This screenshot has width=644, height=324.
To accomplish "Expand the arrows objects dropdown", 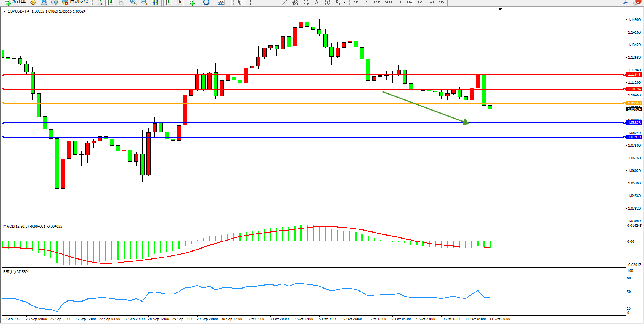I will pyautogui.click(x=344, y=2).
